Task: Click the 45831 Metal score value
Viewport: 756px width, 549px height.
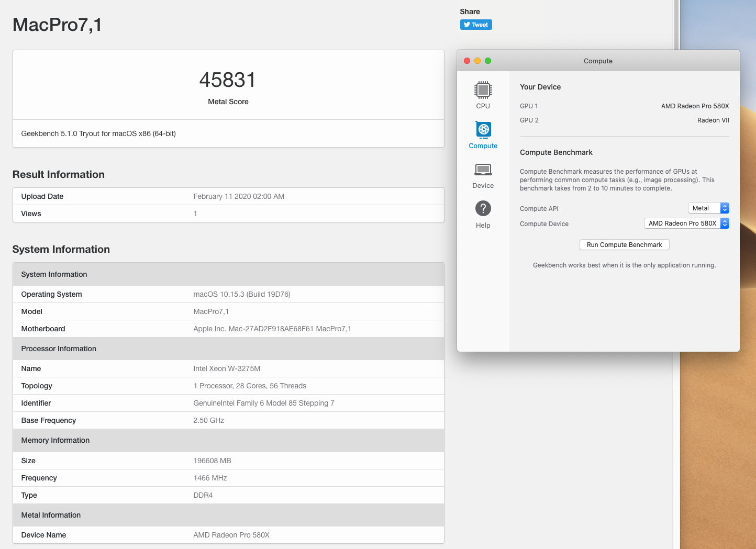Action: 228,80
